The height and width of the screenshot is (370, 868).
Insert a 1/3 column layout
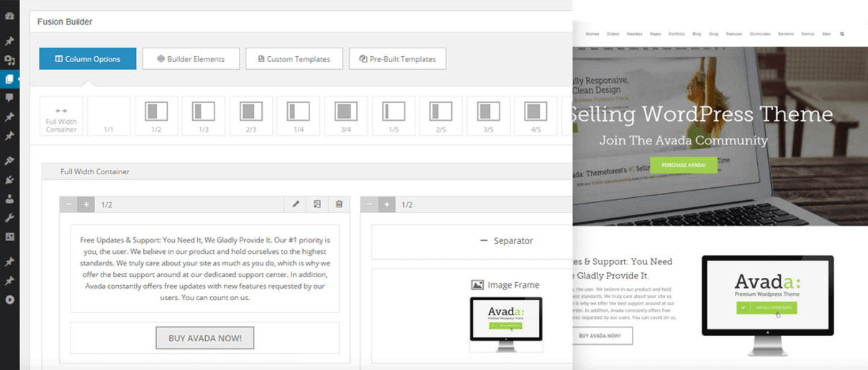click(x=204, y=116)
